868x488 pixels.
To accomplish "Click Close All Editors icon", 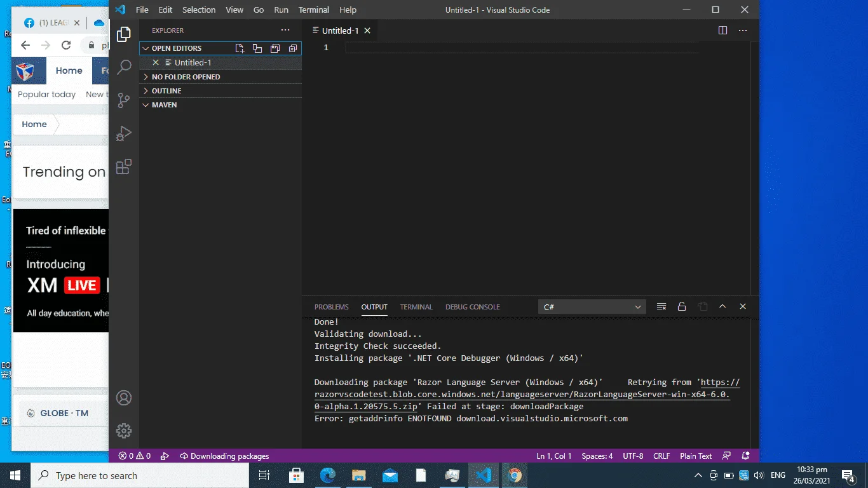I will (x=293, y=48).
